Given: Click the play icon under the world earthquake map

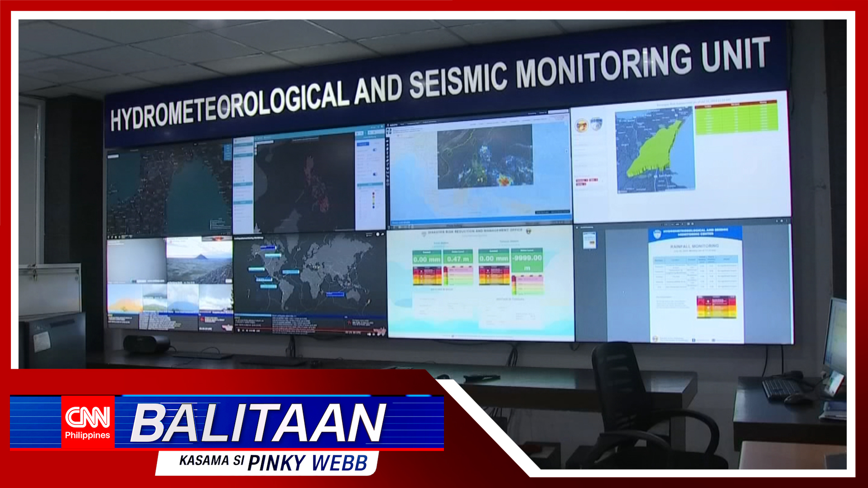Looking at the screenshot, I should point(239,330).
